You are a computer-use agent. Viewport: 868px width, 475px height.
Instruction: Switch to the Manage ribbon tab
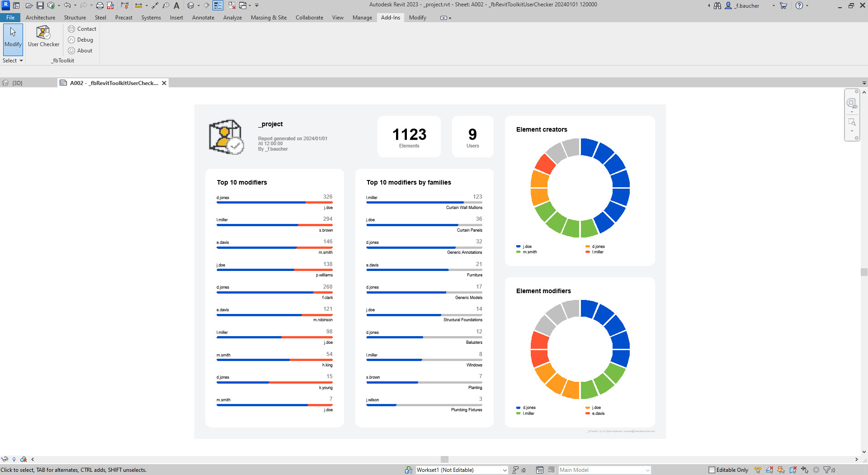click(362, 18)
